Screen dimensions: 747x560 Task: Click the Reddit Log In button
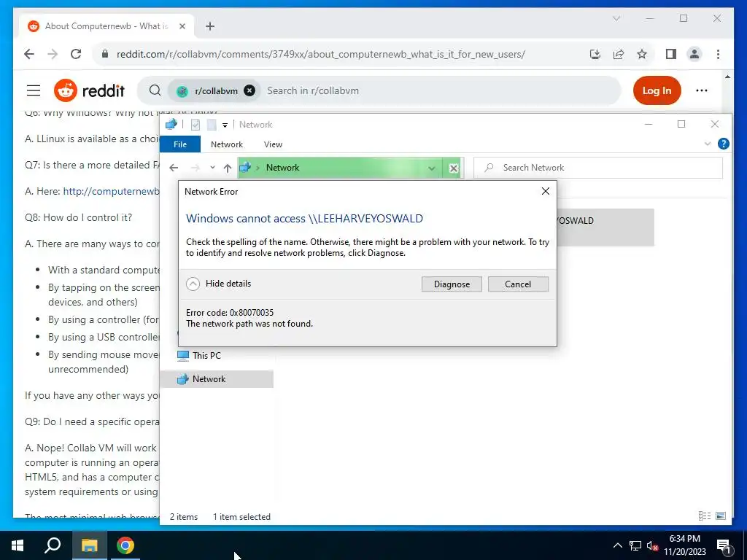click(657, 90)
